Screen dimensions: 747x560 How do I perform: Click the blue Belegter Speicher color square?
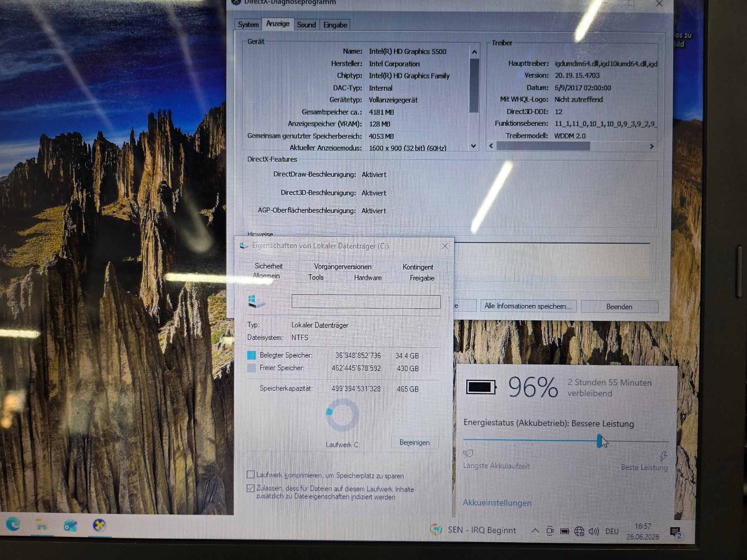[x=251, y=355]
